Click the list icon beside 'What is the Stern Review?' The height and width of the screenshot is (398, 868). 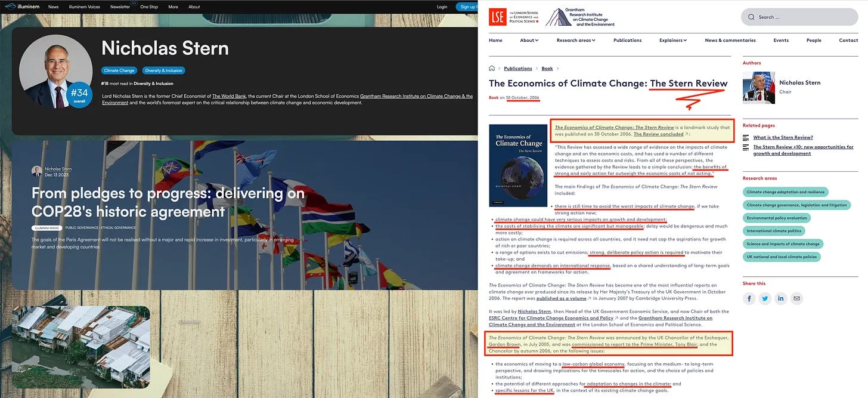click(x=746, y=138)
